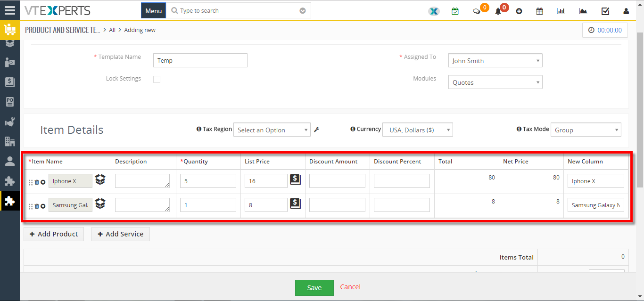Image resolution: width=644 pixels, height=301 pixels.
Task: Save the template
Action: click(314, 288)
